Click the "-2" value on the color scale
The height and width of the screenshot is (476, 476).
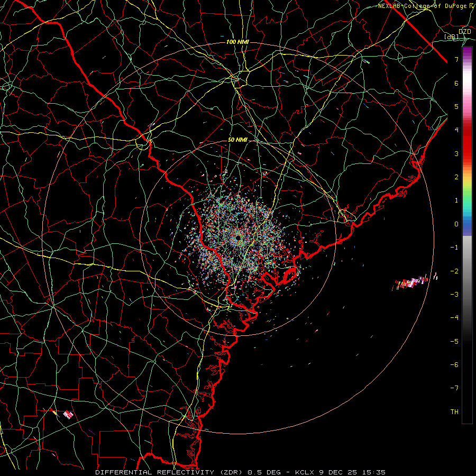click(454, 271)
